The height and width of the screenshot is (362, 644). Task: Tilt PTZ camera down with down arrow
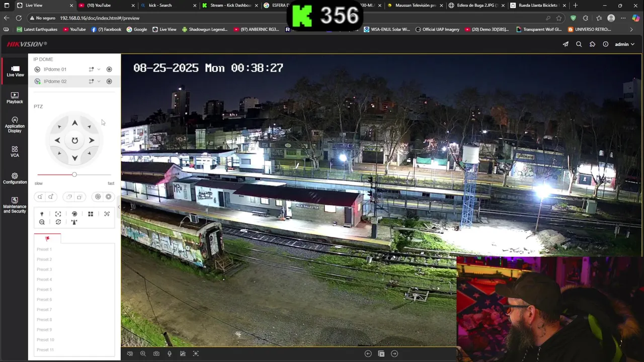click(x=74, y=158)
